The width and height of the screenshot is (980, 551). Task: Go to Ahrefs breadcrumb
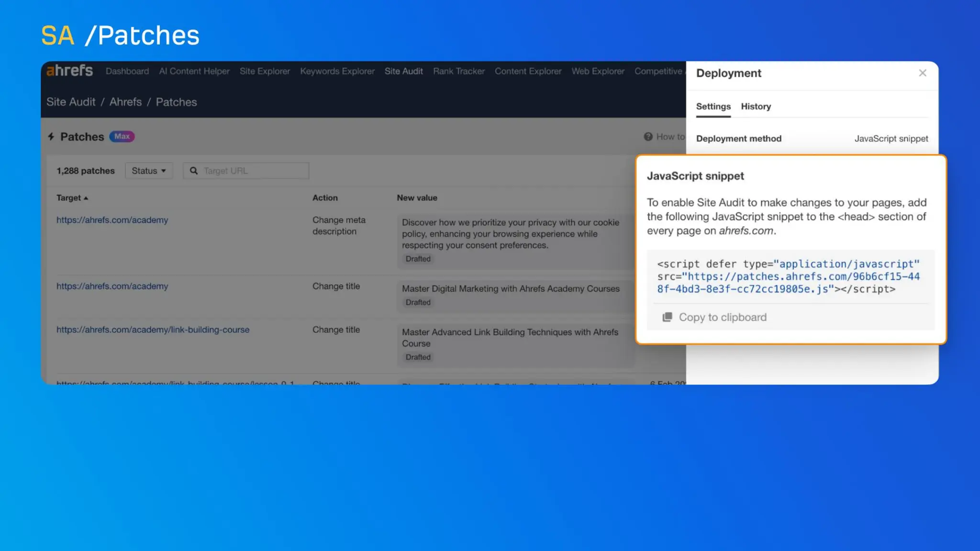point(125,102)
